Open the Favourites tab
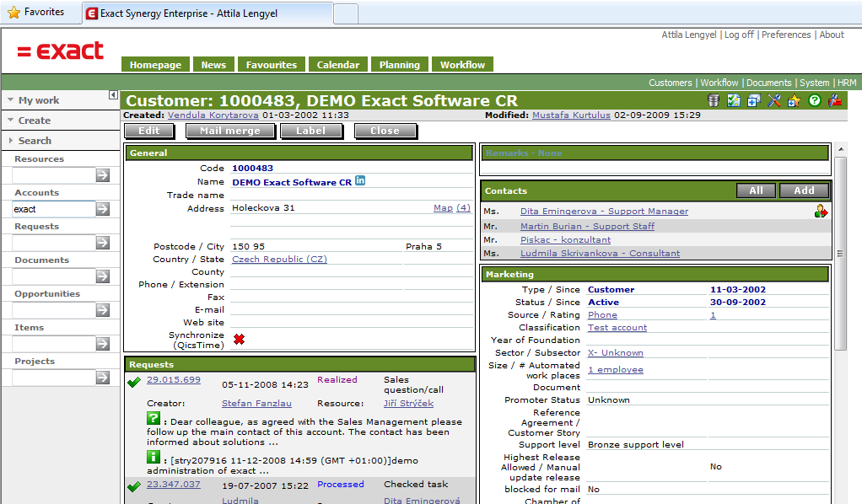 coord(272,64)
